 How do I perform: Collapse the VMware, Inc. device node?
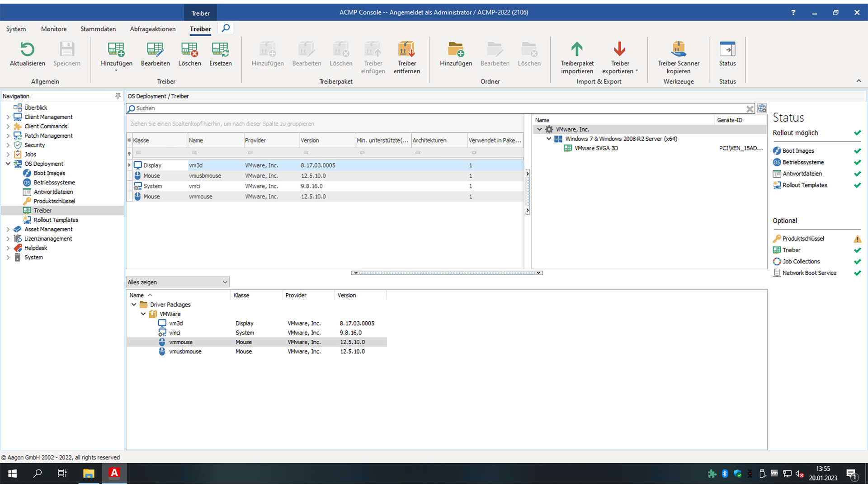[x=539, y=129]
